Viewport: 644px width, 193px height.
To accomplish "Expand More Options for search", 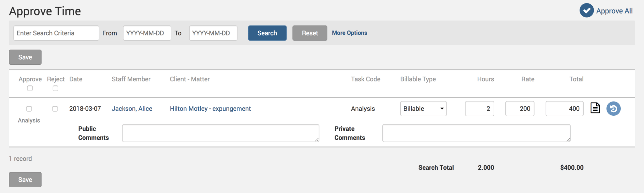I will (349, 33).
